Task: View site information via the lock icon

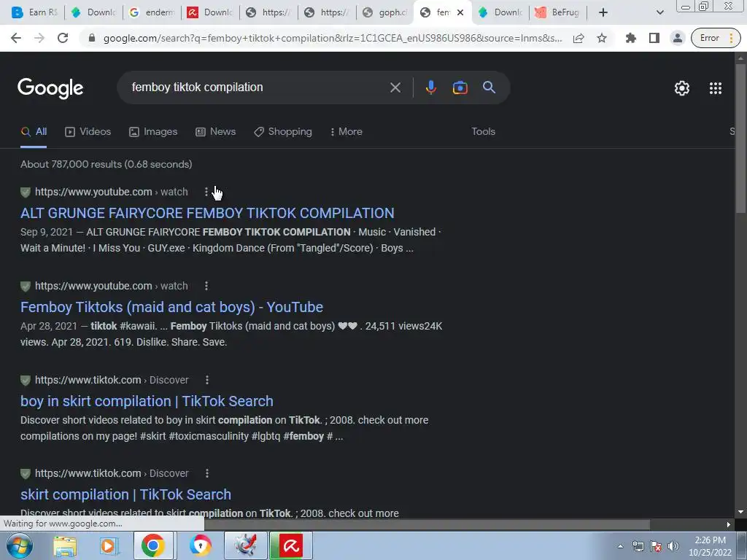Action: (92, 38)
